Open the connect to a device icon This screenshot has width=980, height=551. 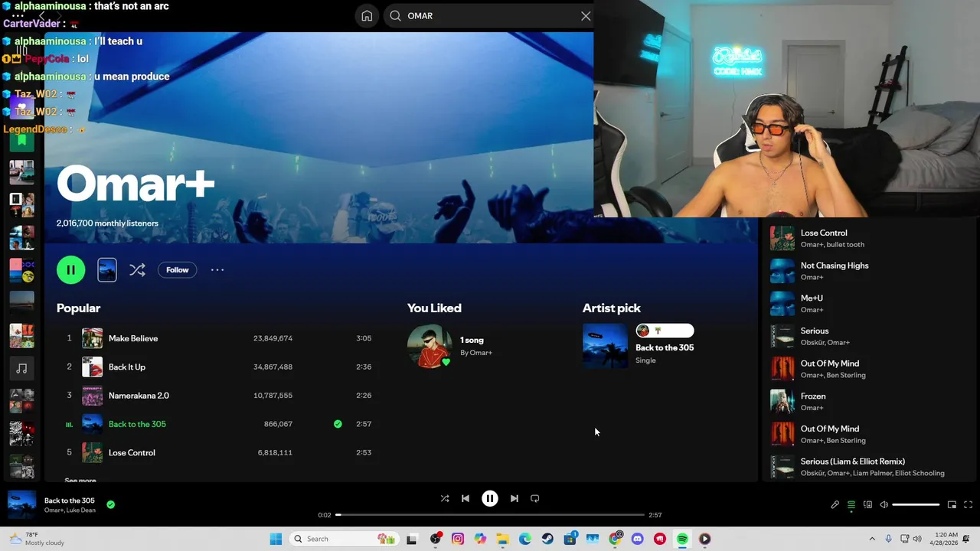pyautogui.click(x=867, y=504)
